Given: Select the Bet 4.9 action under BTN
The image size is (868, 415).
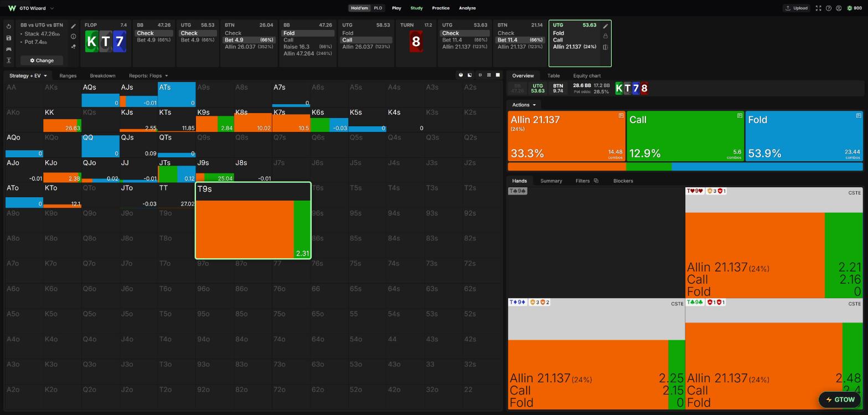Looking at the screenshot, I should coord(249,40).
